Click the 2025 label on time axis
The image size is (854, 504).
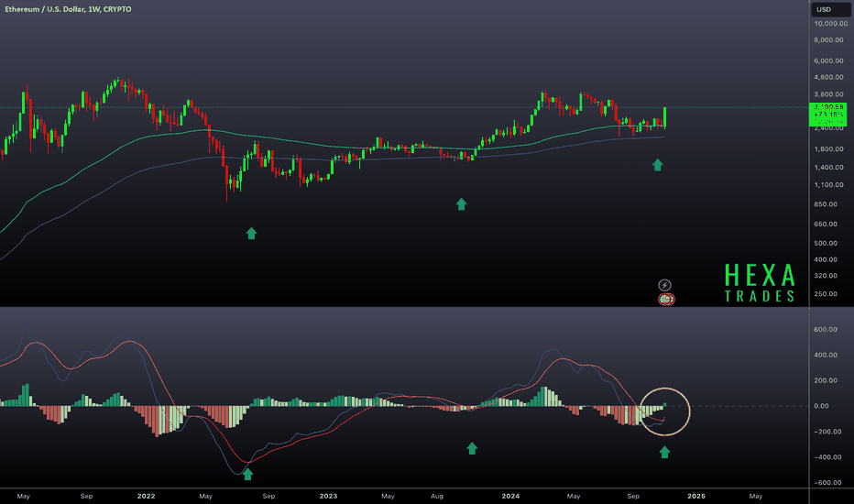coord(696,497)
